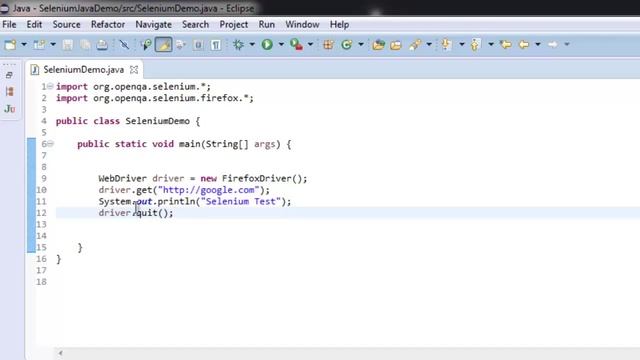Open External Tools dropdown arrow
This screenshot has width=640, height=360.
pos(310,44)
